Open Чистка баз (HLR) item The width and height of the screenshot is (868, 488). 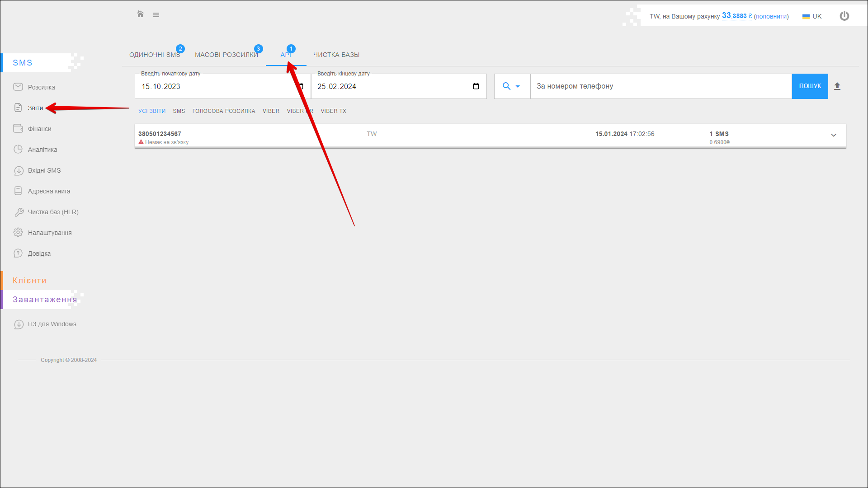click(x=53, y=212)
